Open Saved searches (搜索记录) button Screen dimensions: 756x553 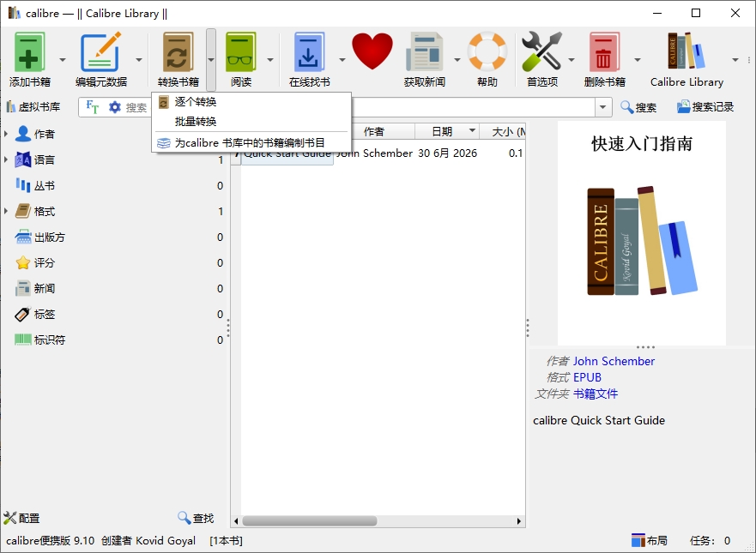[x=705, y=107]
